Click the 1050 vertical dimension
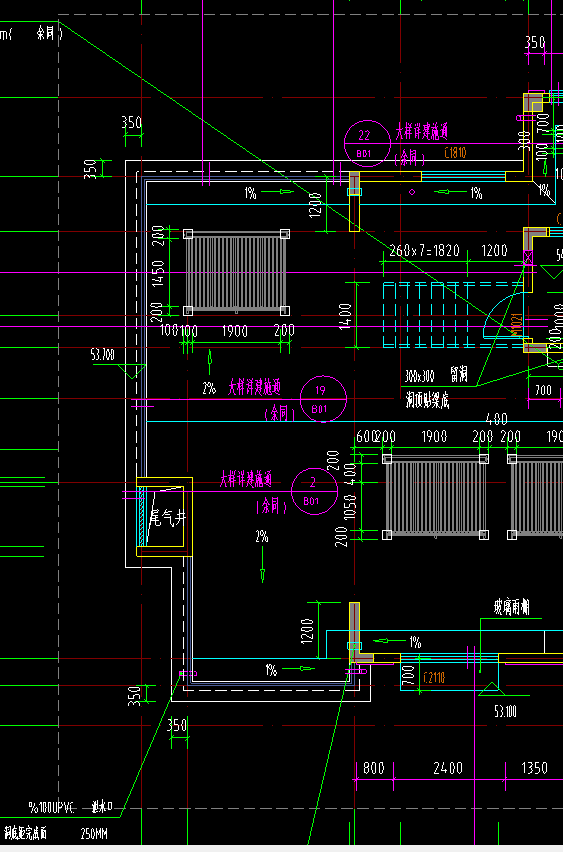 point(350,506)
